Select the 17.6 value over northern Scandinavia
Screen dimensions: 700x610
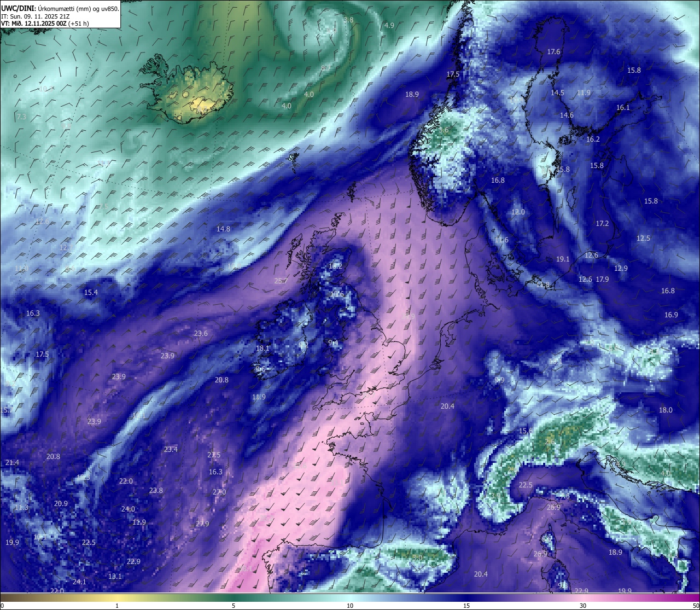click(553, 52)
